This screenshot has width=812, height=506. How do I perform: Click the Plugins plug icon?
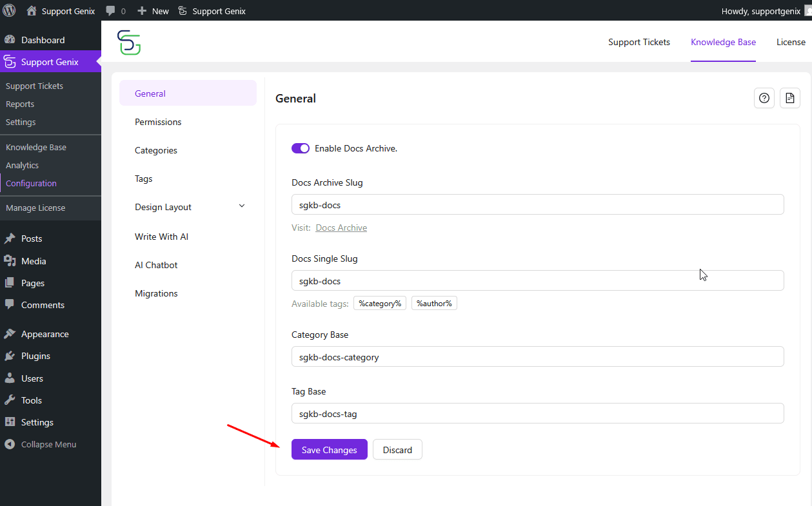10,356
